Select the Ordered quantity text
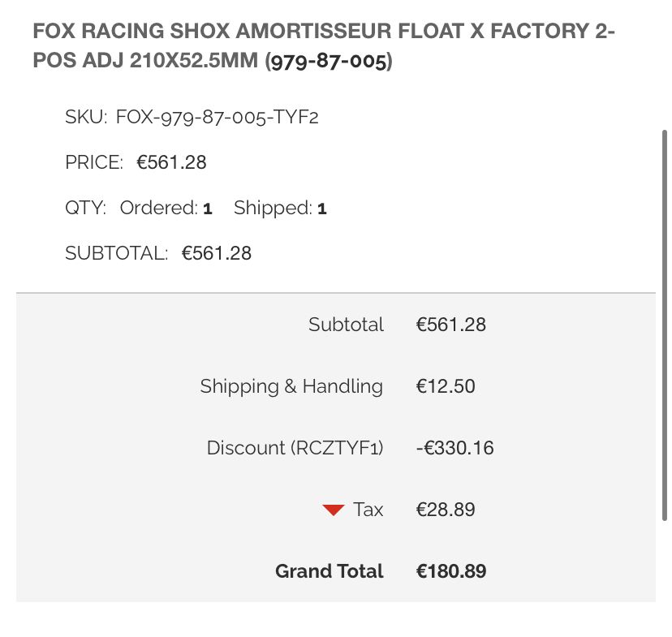The image size is (672, 637). point(166,208)
